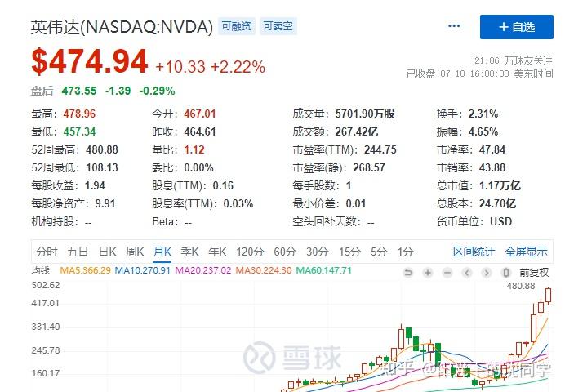Click the 52-week low value 108.13

(x=102, y=168)
